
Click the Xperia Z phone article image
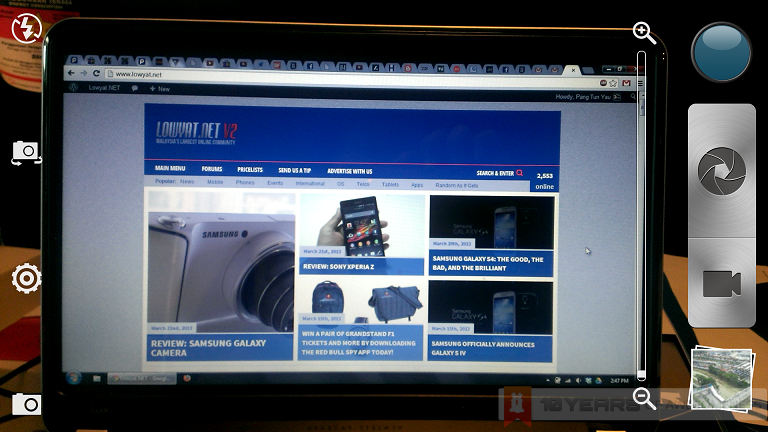coord(362,225)
